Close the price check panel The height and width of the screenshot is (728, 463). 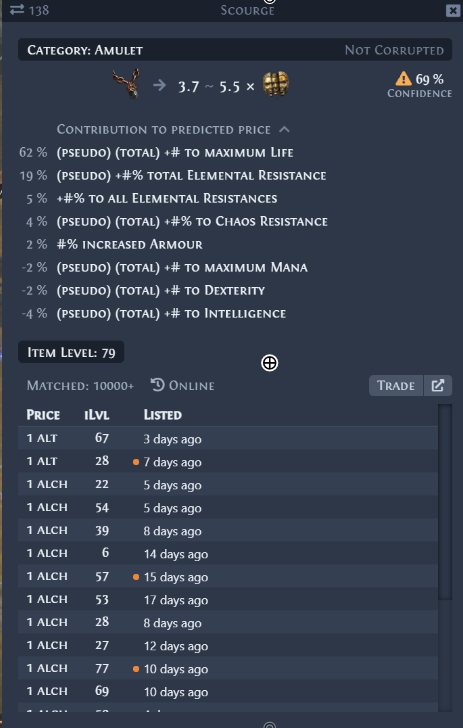(453, 10)
